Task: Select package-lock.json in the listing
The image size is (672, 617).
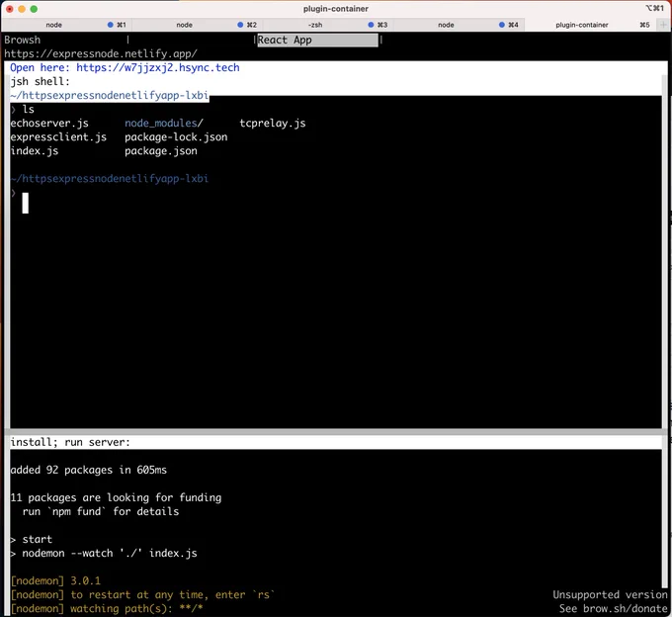Action: click(176, 137)
